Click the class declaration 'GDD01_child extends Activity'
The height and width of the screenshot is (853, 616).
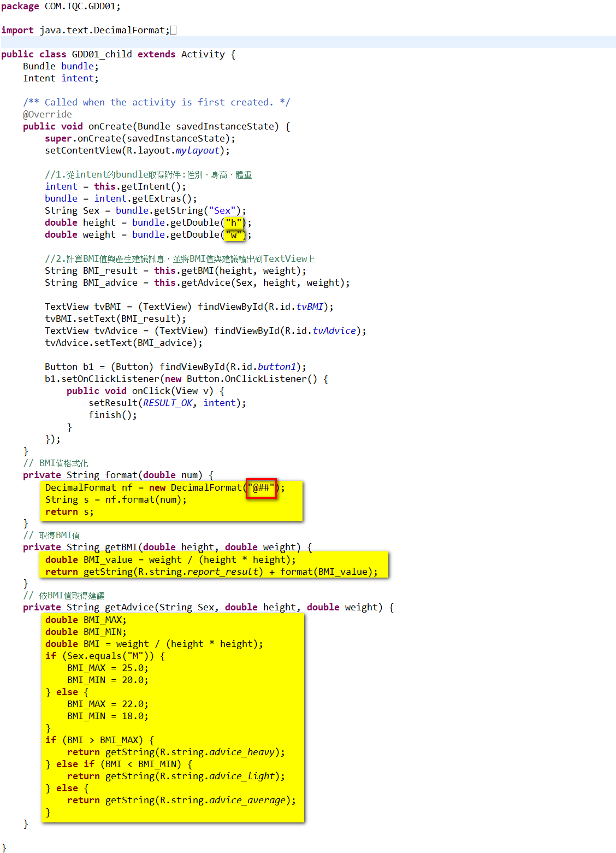click(x=149, y=55)
